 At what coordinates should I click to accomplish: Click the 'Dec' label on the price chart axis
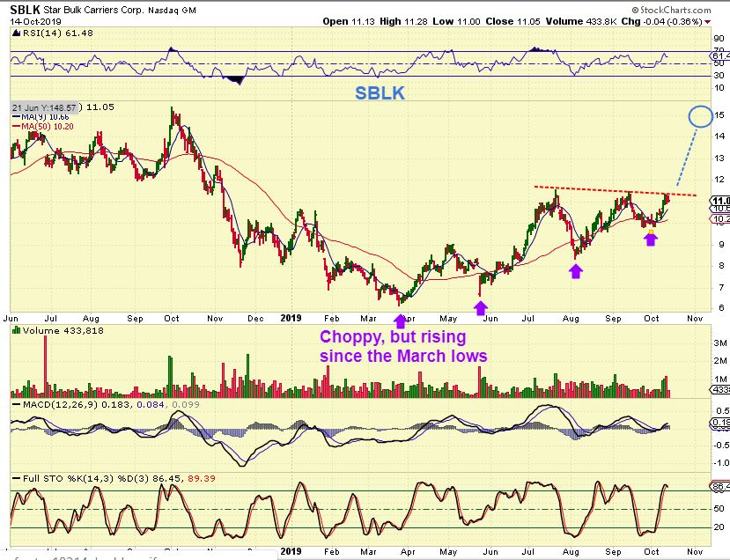(255, 319)
